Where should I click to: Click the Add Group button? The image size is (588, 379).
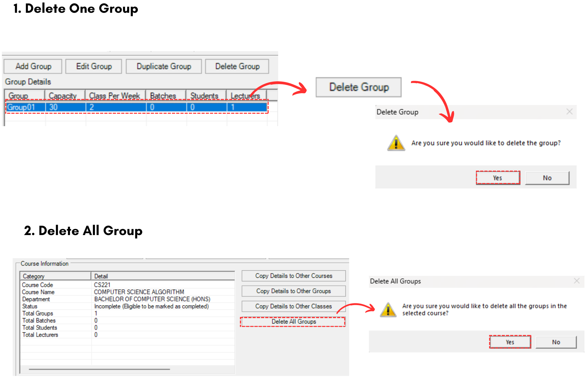(33, 66)
